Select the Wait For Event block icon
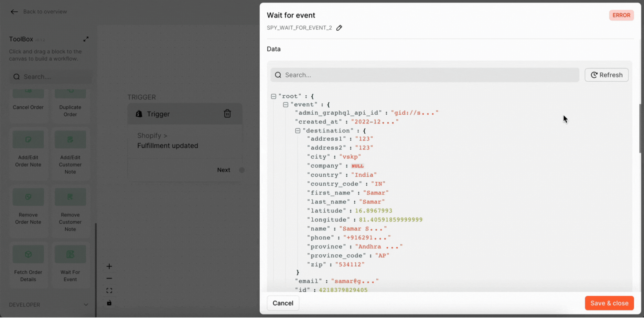Image resolution: width=644 pixels, height=318 pixels. point(70,254)
